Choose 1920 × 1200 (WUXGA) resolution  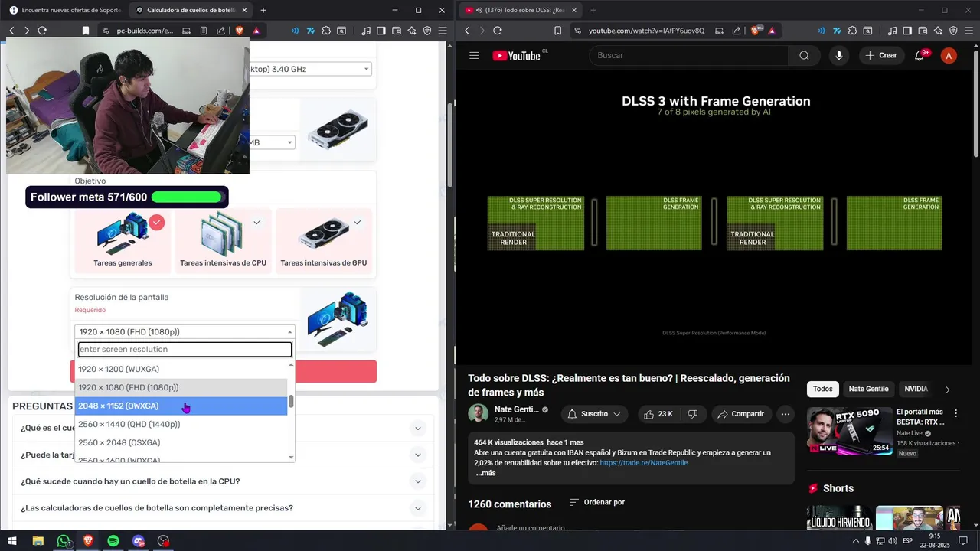181,369
